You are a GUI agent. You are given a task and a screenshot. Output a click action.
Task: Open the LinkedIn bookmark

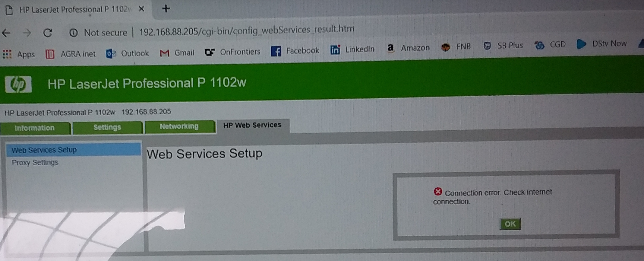click(x=352, y=49)
